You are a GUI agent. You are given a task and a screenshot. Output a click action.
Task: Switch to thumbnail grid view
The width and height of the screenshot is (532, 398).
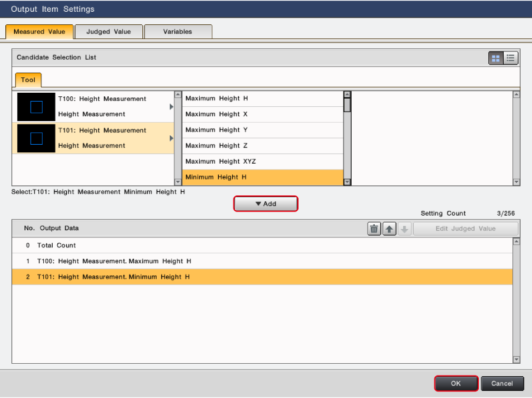(495, 58)
